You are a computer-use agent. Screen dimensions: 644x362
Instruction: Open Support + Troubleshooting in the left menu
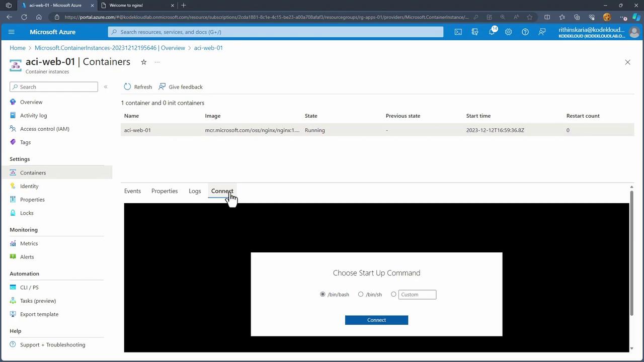[x=52, y=344]
